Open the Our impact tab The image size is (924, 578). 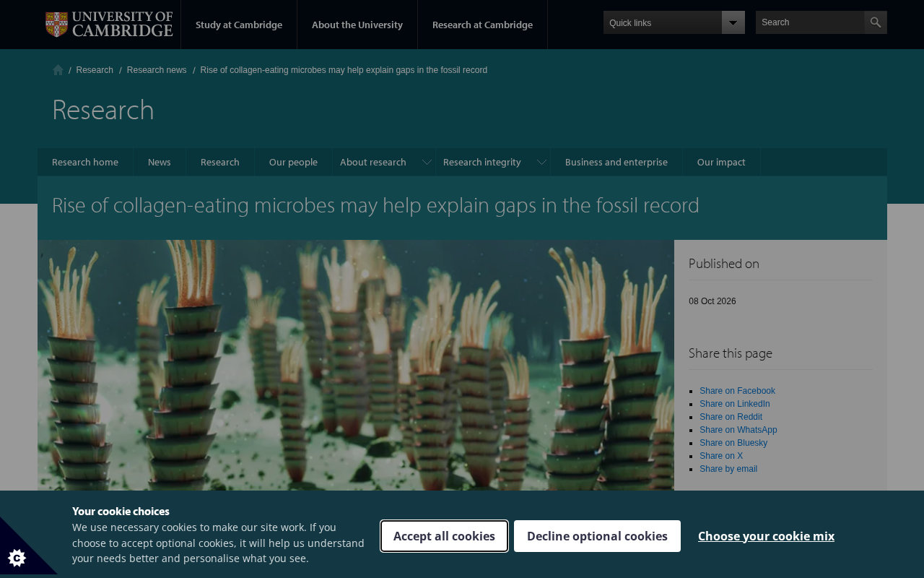(x=721, y=163)
